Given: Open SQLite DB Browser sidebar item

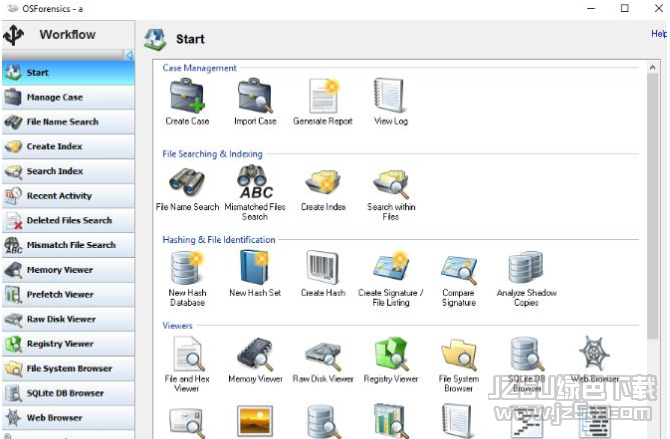Looking at the screenshot, I should 68,393.
